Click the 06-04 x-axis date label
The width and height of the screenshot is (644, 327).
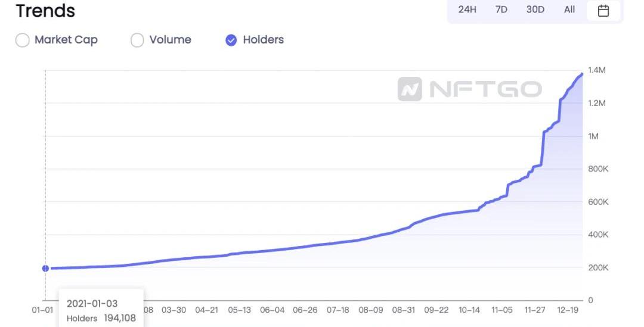click(273, 310)
